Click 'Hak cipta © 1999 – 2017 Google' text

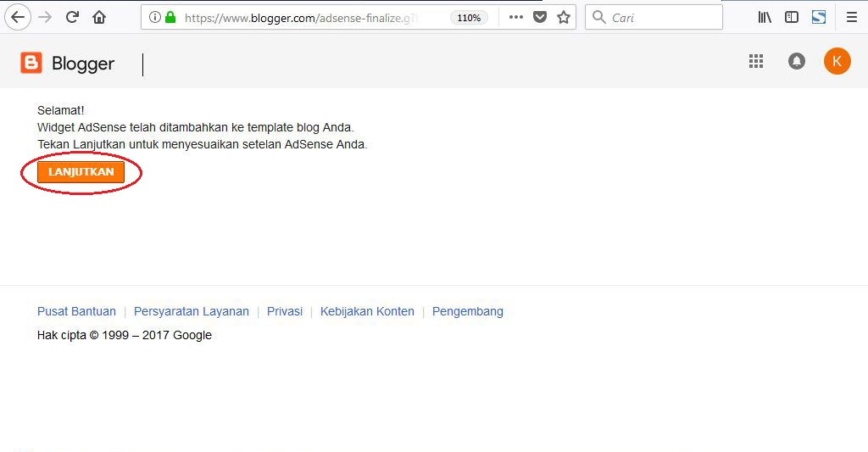125,335
